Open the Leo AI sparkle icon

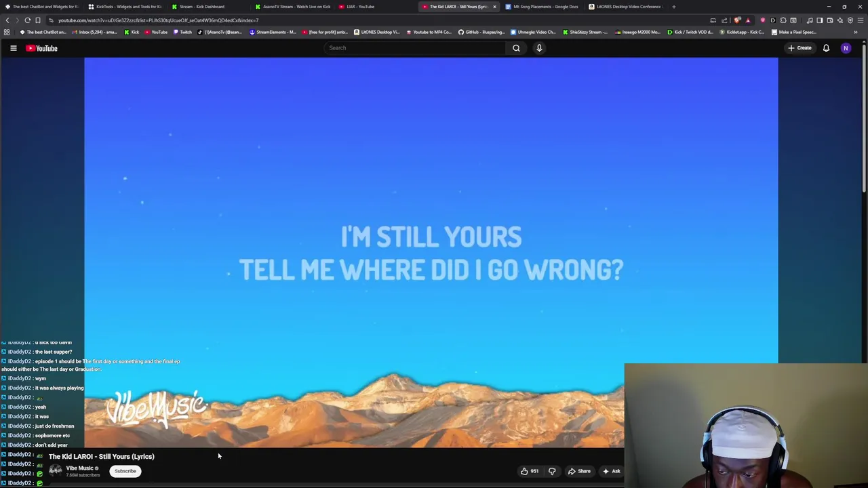[840, 20]
